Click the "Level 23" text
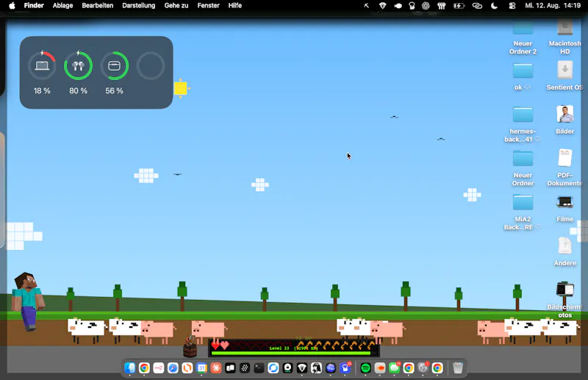The height and width of the screenshot is (380, 588). pyautogui.click(x=279, y=348)
